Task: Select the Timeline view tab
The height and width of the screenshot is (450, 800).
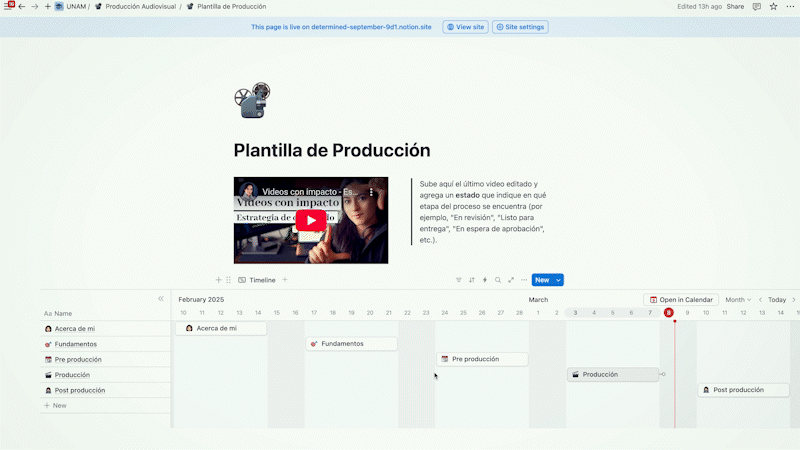Action: 257,280
